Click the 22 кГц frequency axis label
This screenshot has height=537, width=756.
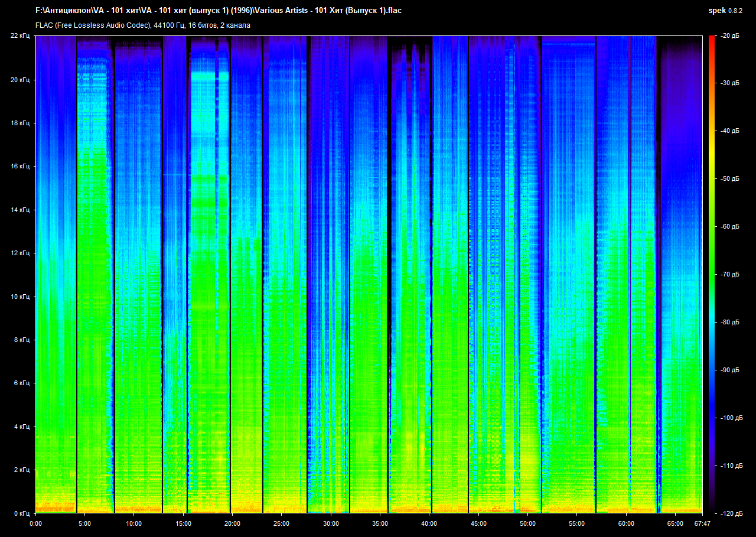[20, 36]
